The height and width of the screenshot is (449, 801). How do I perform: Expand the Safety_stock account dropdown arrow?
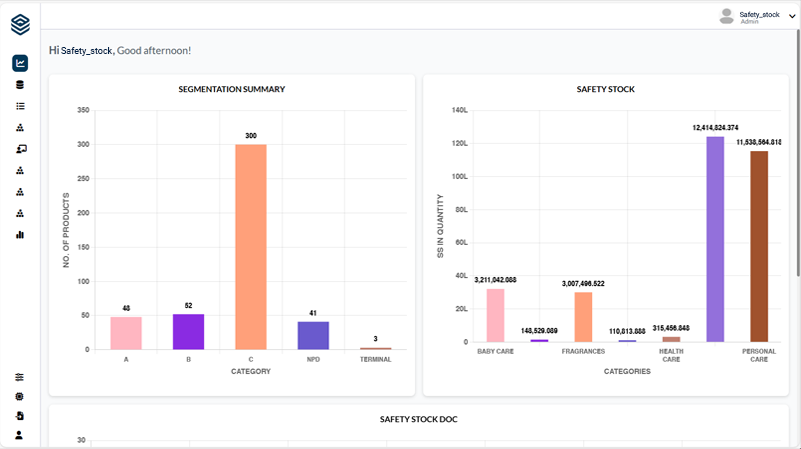coord(792,16)
